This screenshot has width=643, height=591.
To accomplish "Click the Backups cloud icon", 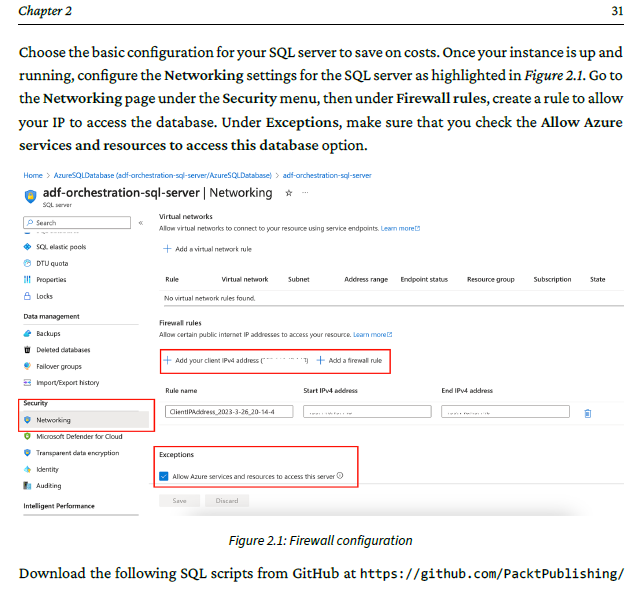I will click(x=27, y=333).
